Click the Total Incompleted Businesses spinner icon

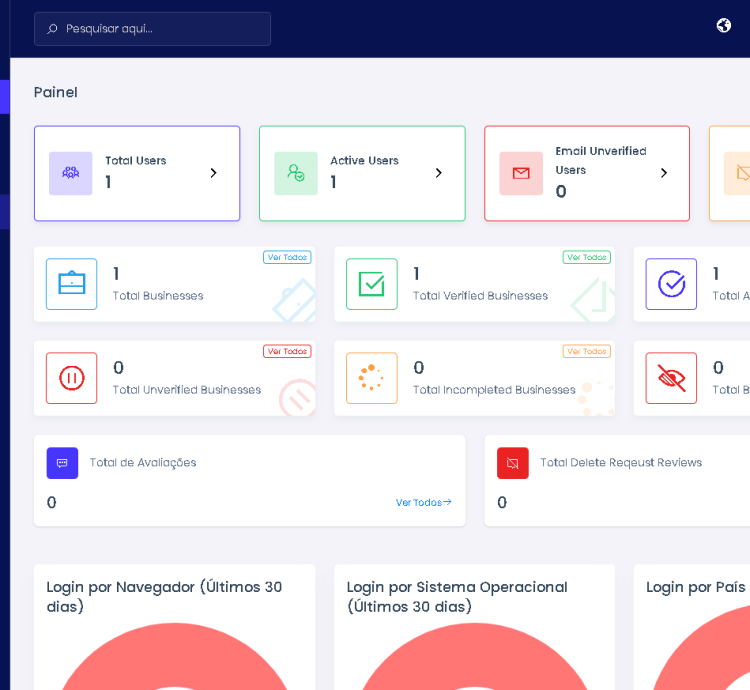point(372,378)
